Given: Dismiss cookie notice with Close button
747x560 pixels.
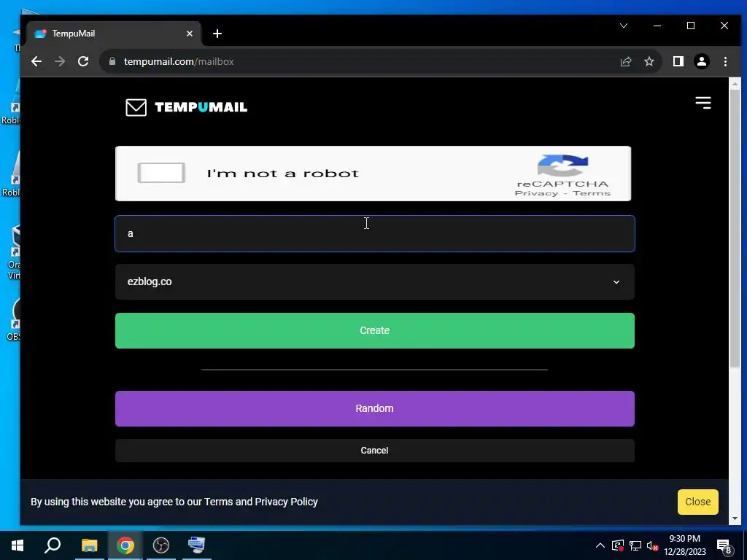Looking at the screenshot, I should coord(698,502).
